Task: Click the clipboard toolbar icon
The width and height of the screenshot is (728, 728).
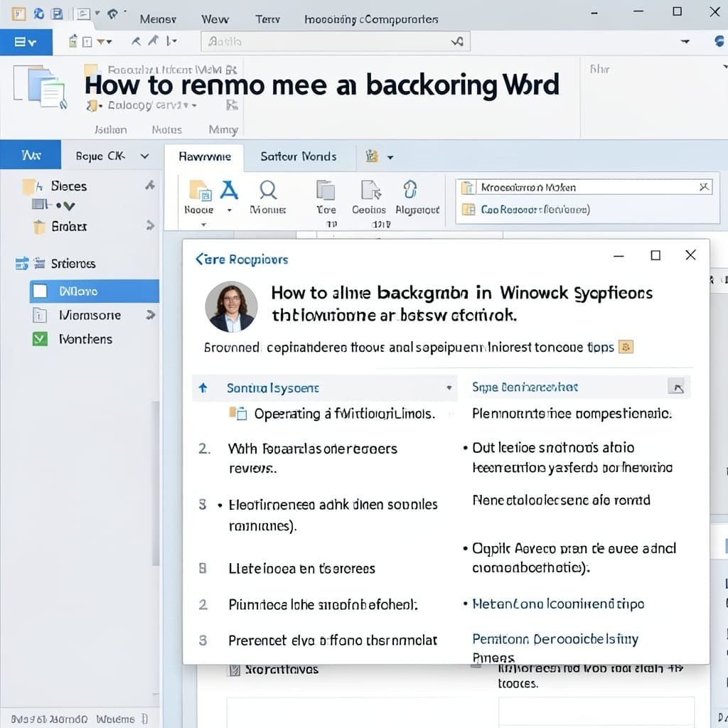Action: coord(73,41)
